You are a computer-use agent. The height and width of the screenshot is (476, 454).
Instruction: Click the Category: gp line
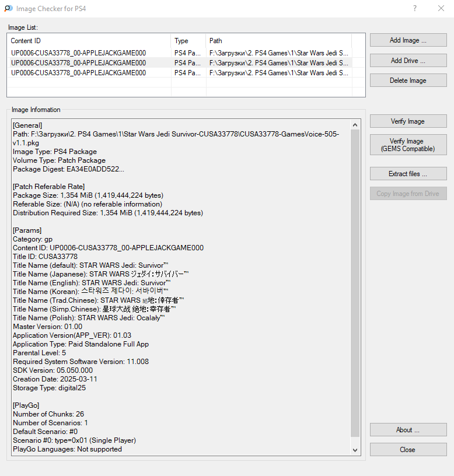tap(33, 239)
